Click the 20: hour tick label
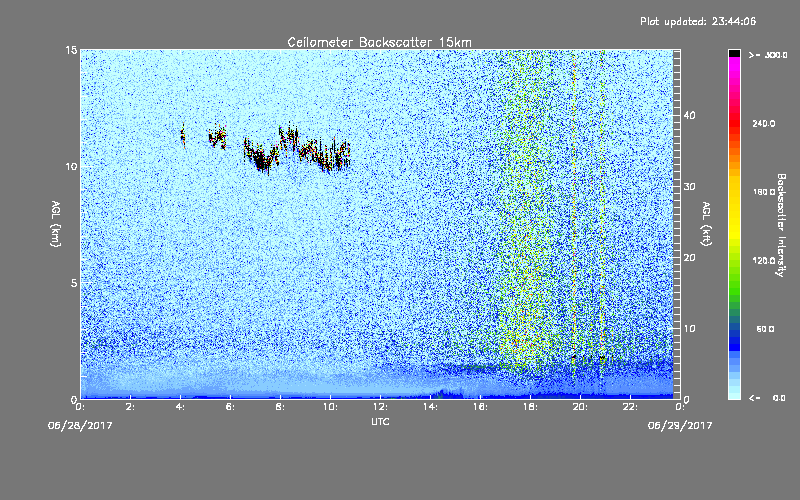This screenshot has height=500, width=800. point(580,407)
